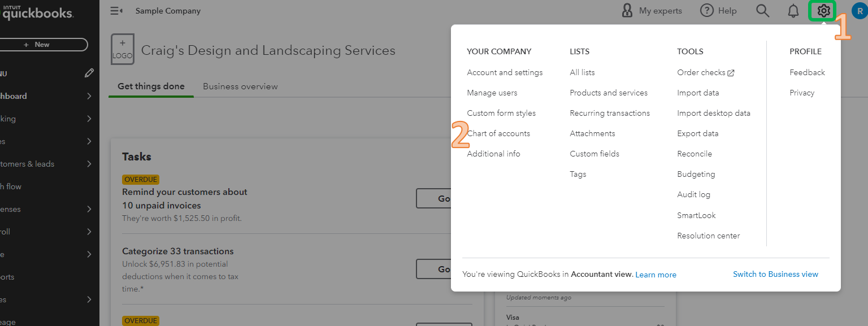Select Import desktop data

pos(714,113)
